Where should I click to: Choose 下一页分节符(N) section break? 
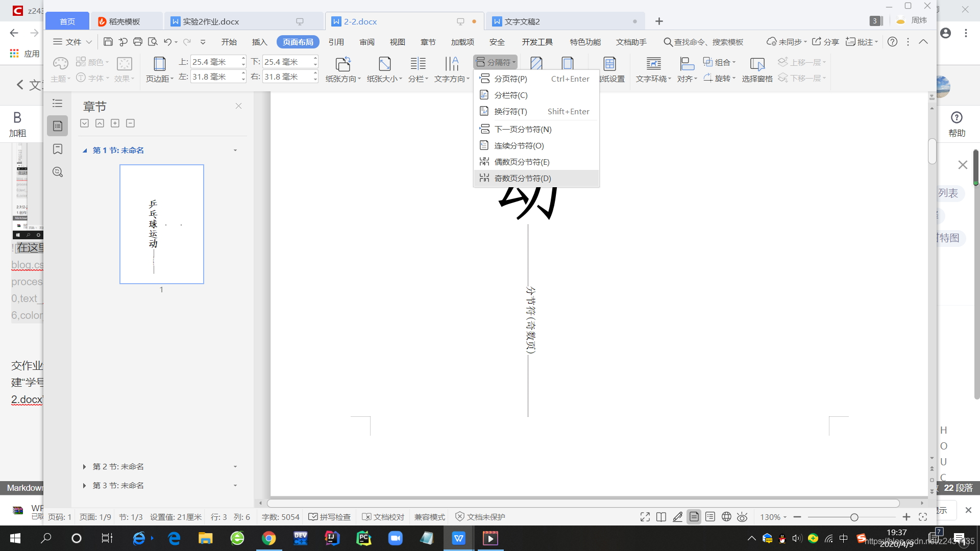point(536,129)
